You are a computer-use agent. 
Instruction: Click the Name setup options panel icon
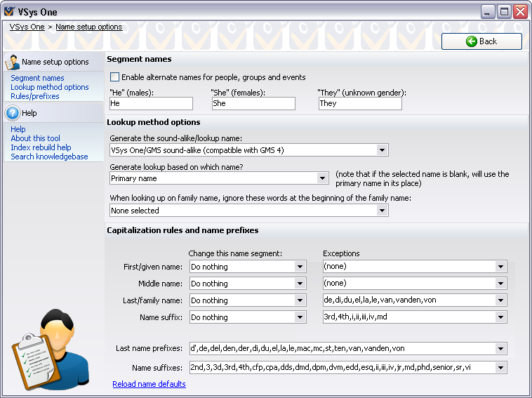tap(12, 62)
